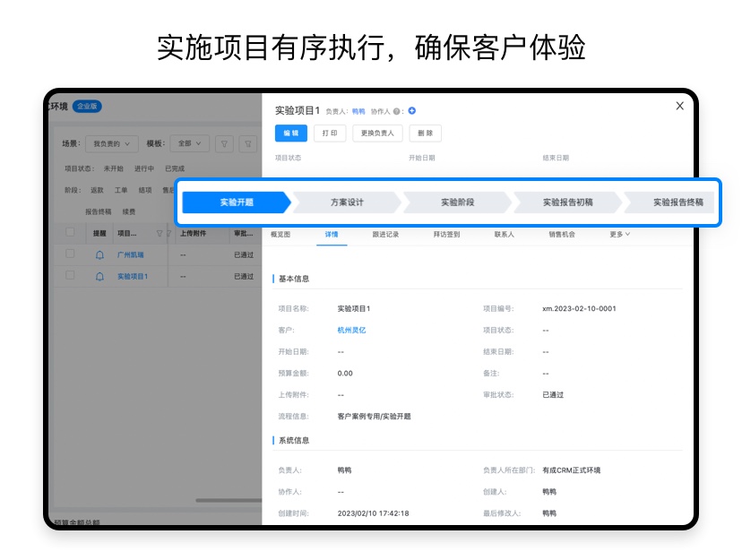Viewport: 742px width, 560px height.
Task: Tick the select-all checkbox in the table header
Action: tap(70, 232)
